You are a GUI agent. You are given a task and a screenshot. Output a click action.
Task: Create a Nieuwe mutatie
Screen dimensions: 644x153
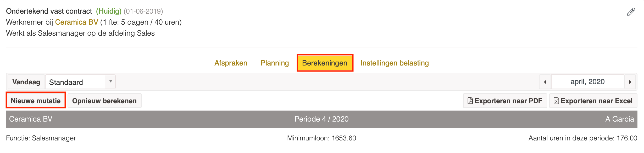tap(36, 101)
